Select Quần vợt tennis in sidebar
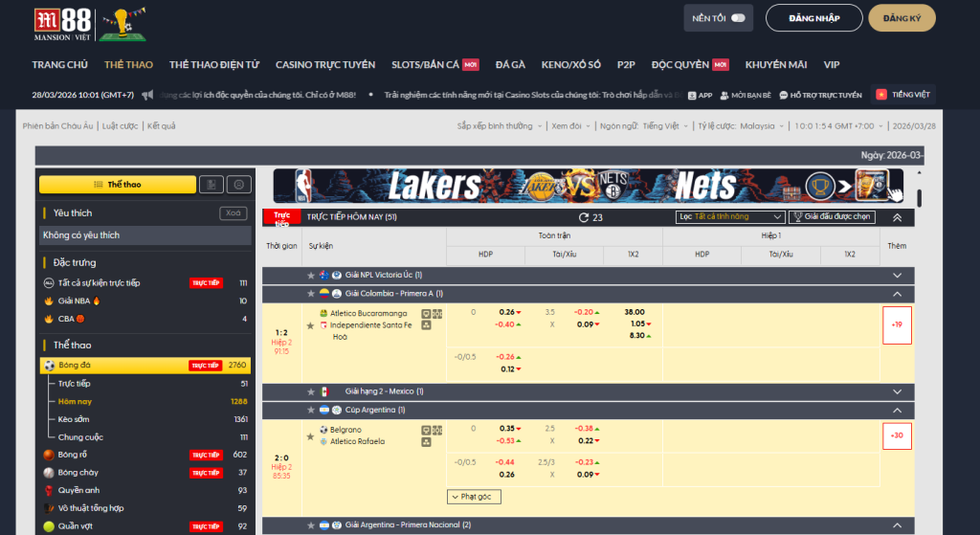This screenshot has height=535, width=980. tap(145, 526)
